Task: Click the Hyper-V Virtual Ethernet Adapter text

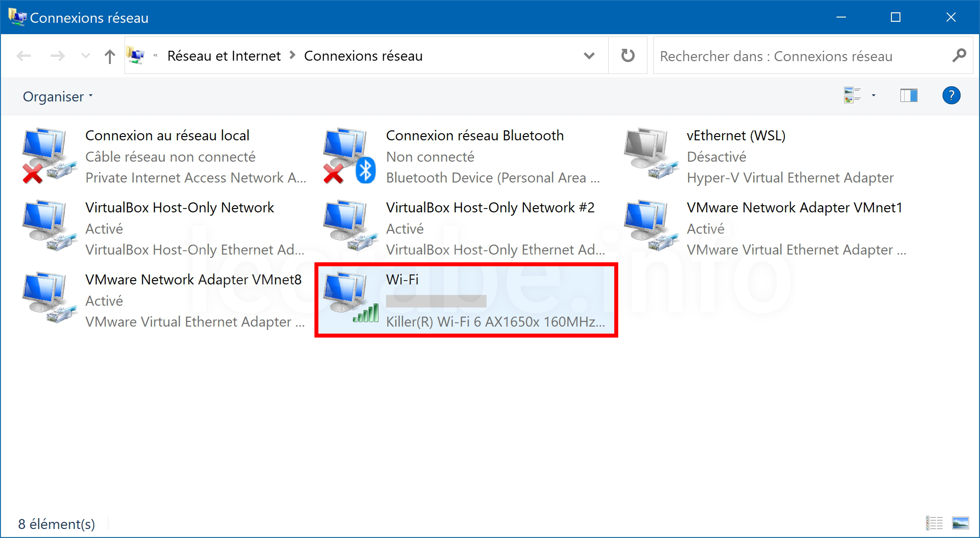Action: tap(790, 178)
